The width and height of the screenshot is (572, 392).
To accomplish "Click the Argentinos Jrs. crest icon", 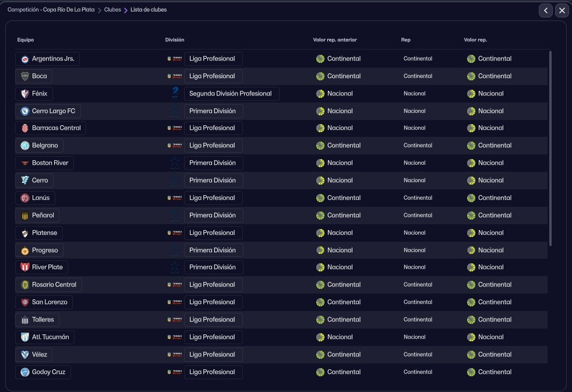I will pyautogui.click(x=25, y=59).
